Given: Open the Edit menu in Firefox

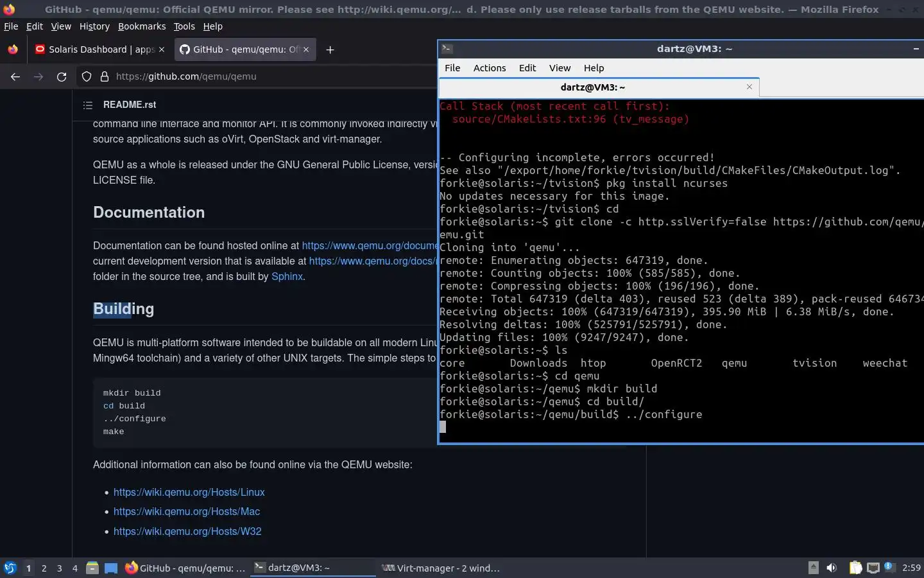Looking at the screenshot, I should [35, 26].
